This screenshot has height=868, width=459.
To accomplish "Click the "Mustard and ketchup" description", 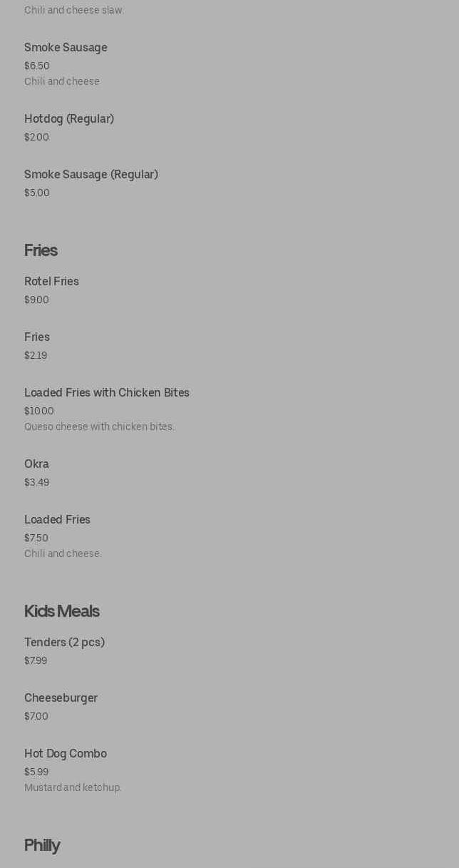I will tap(73, 787).
